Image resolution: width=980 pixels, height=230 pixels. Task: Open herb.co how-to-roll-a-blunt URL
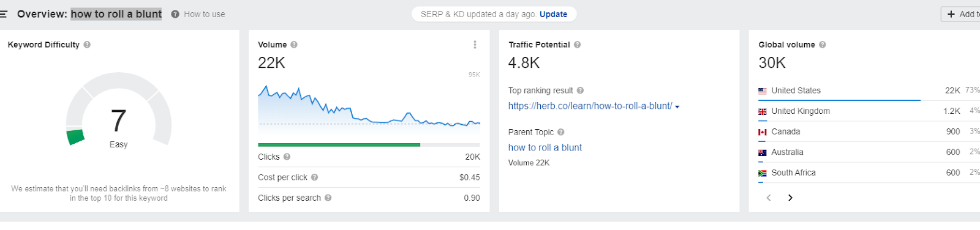click(x=590, y=106)
